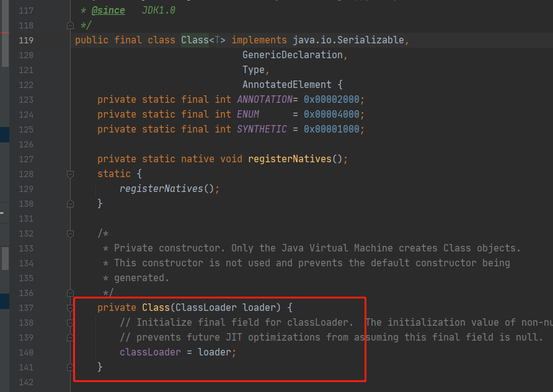Image resolution: width=553 pixels, height=392 pixels.
Task: Click the static keyword on line 128
Action: click(114, 173)
